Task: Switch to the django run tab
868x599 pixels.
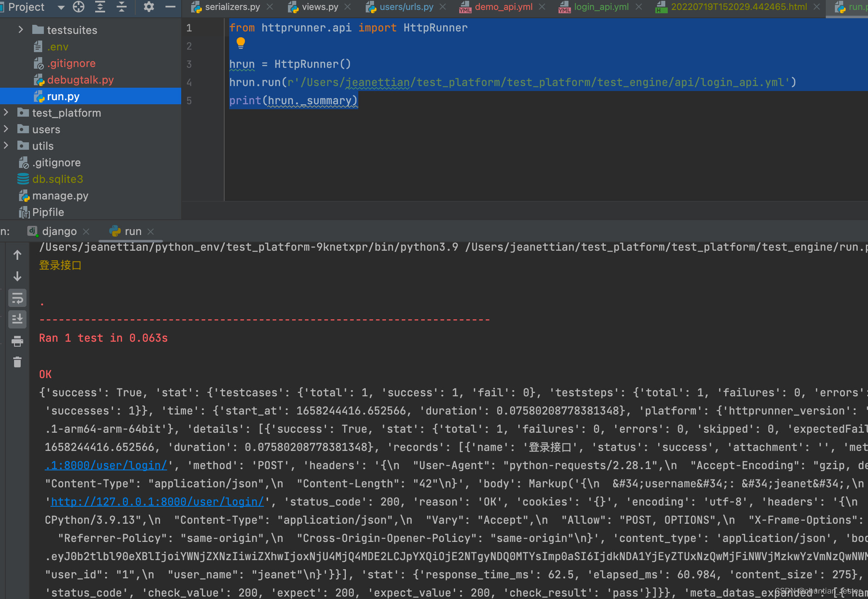Action: (59, 231)
